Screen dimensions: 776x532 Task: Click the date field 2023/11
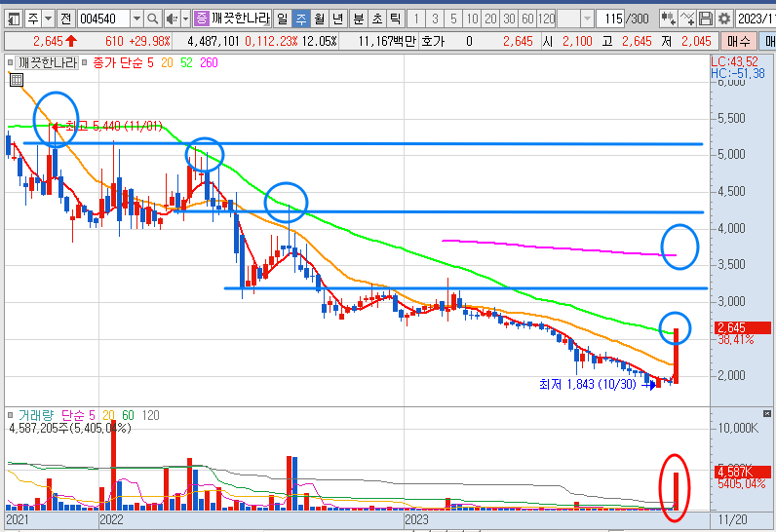(756, 19)
